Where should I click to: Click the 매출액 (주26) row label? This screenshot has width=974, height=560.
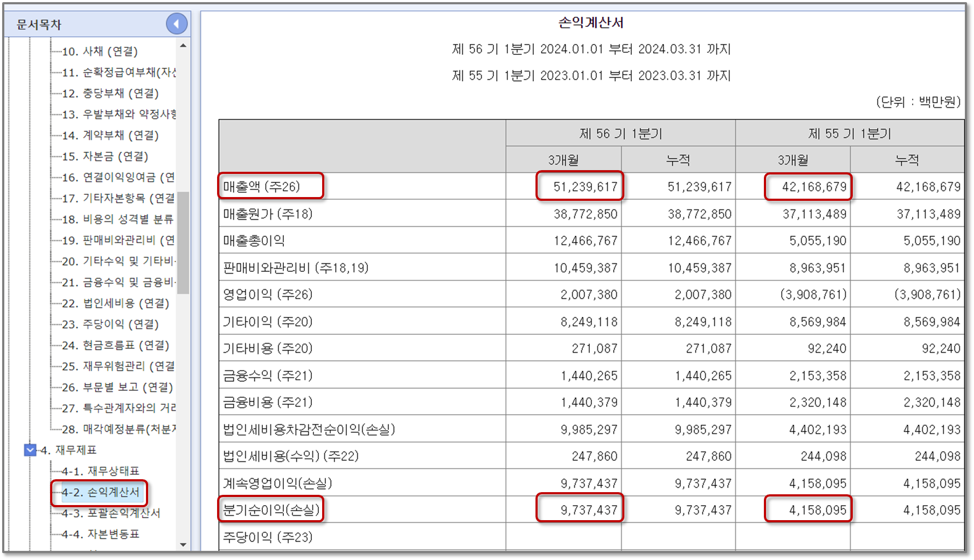[x=262, y=187]
